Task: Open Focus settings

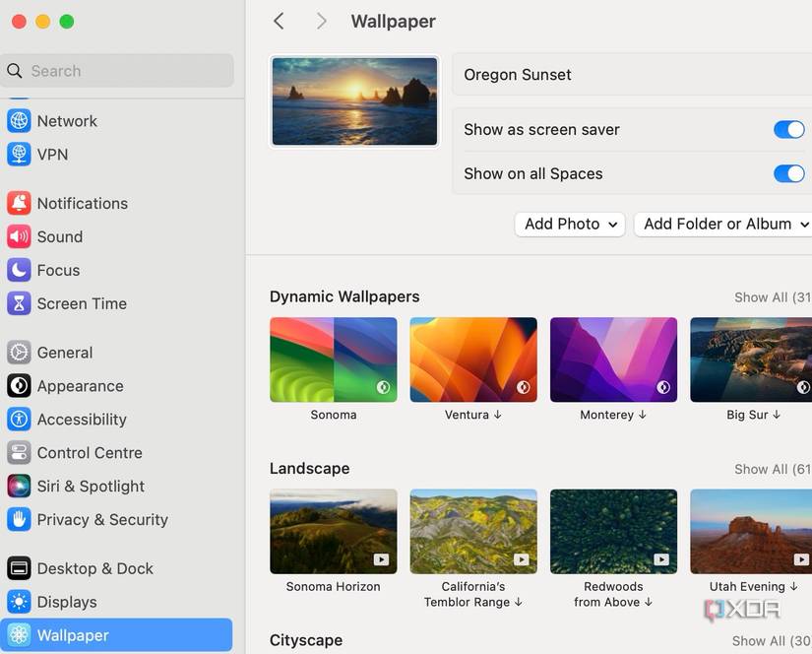Action: click(x=57, y=270)
